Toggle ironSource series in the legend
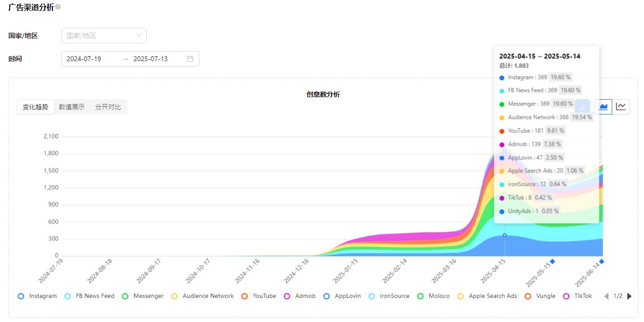The image size is (644, 322). (x=388, y=296)
